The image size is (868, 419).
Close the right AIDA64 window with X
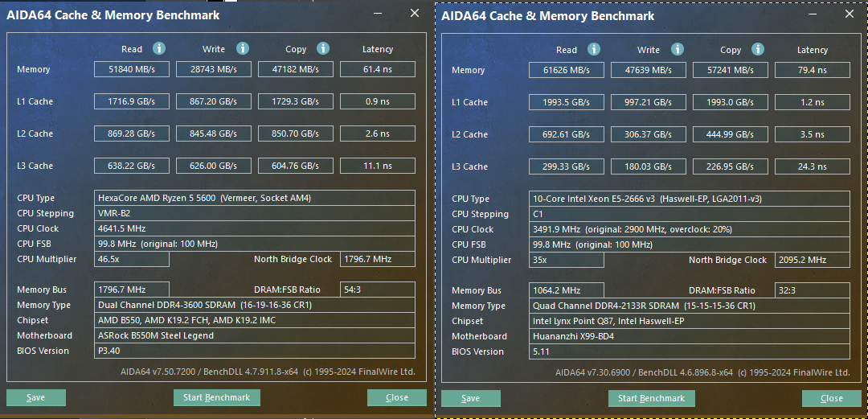coord(850,14)
